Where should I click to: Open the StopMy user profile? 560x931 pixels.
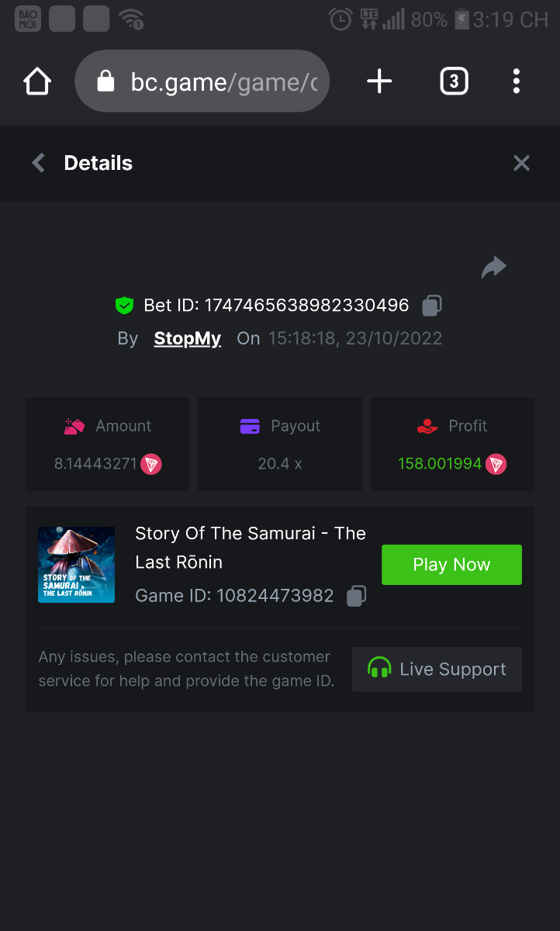188,338
